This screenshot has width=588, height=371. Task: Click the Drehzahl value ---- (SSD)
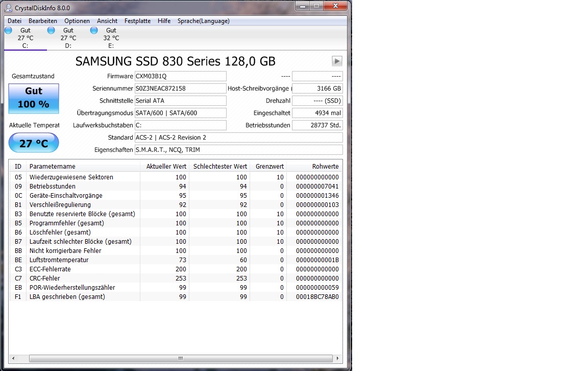[x=317, y=101]
